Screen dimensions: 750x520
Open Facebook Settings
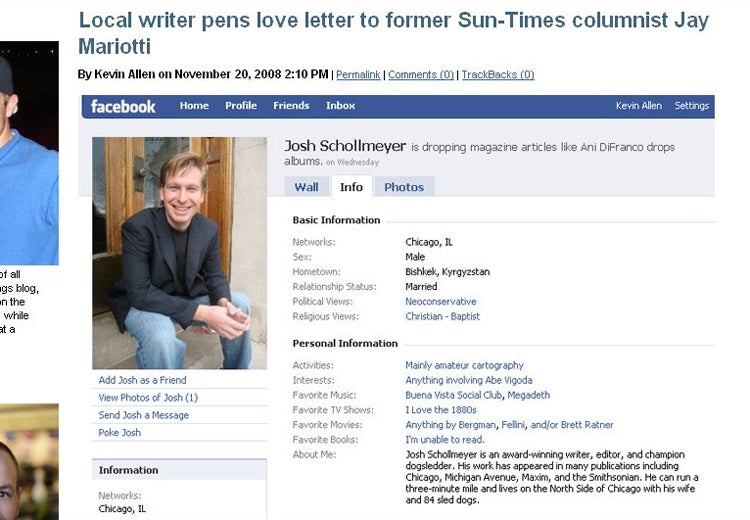692,106
